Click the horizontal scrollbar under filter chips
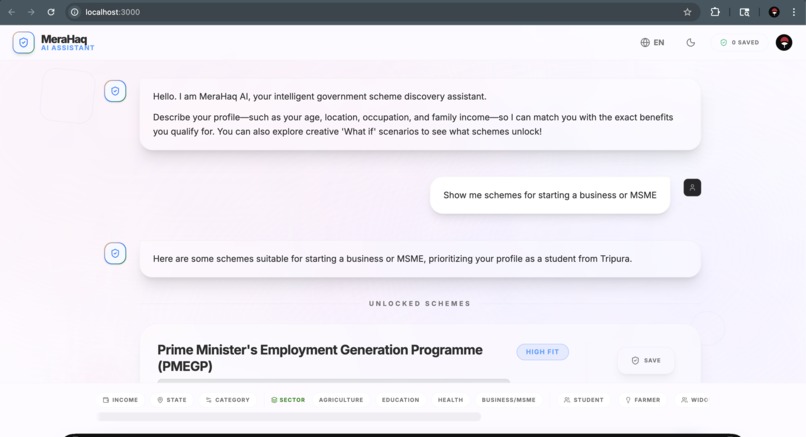This screenshot has height=437, width=806. point(289,417)
